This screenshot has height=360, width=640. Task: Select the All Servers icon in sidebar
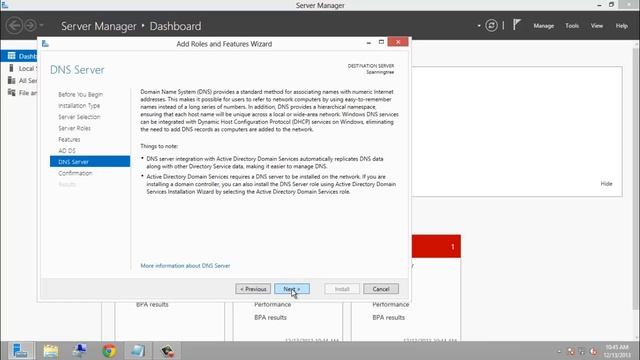(x=11, y=80)
